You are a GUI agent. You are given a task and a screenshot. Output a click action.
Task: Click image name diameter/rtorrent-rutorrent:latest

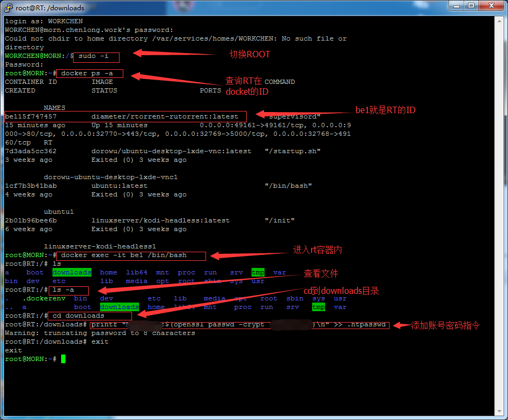(x=164, y=116)
